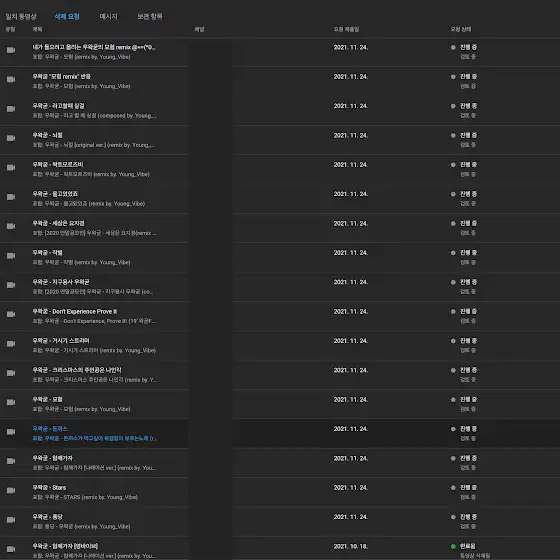Viewport: 560px width, 560px height.
Task: Open the title 우왁굳 - 함께가자 [영바이브]
Action: point(65,546)
